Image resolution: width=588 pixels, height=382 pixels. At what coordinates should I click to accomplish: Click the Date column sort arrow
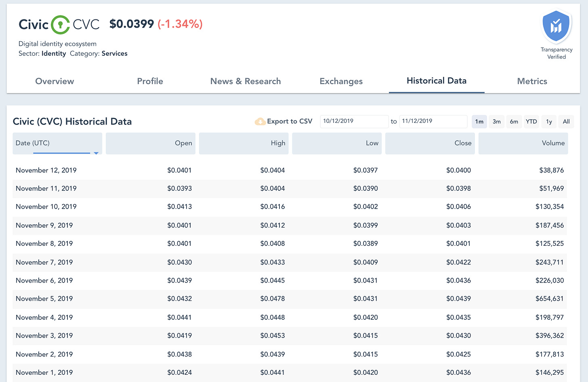96,153
